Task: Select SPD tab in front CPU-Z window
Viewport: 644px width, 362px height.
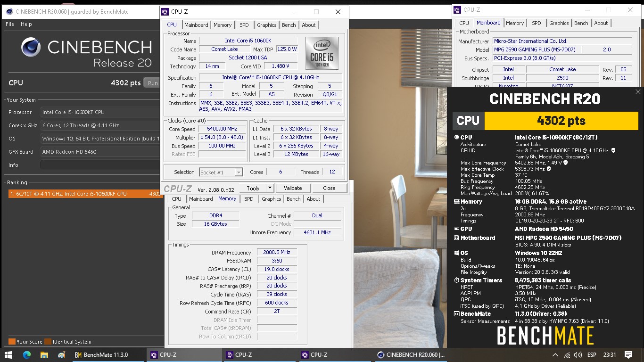Action: [244, 25]
